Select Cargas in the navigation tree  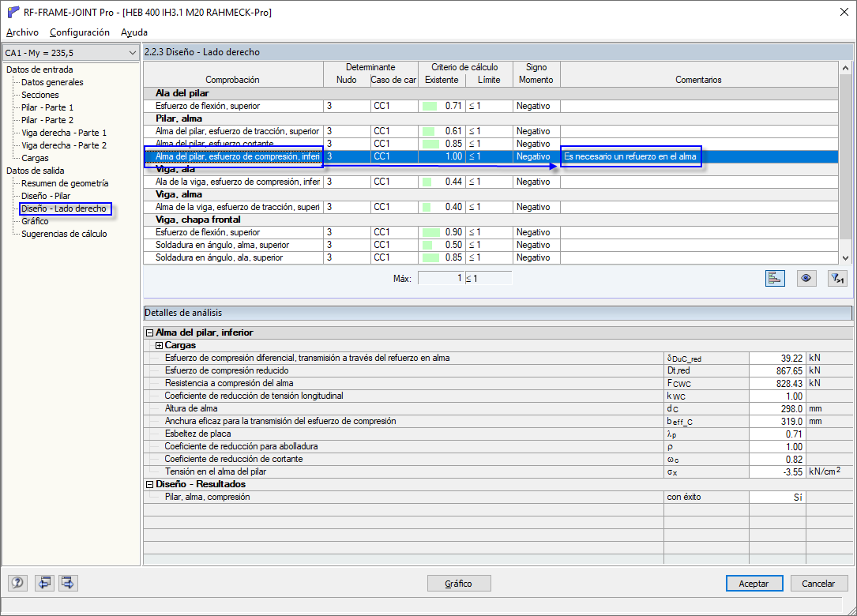(x=35, y=157)
